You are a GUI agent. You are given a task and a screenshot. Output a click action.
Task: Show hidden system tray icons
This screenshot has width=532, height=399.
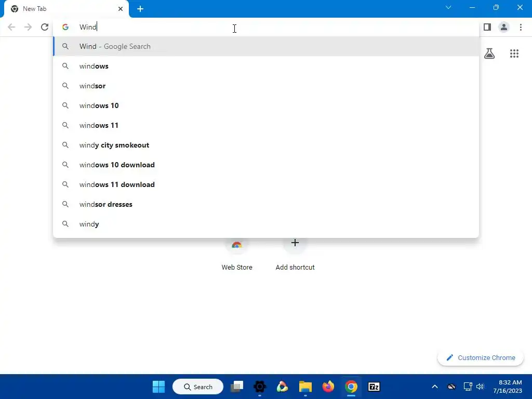[435, 387]
